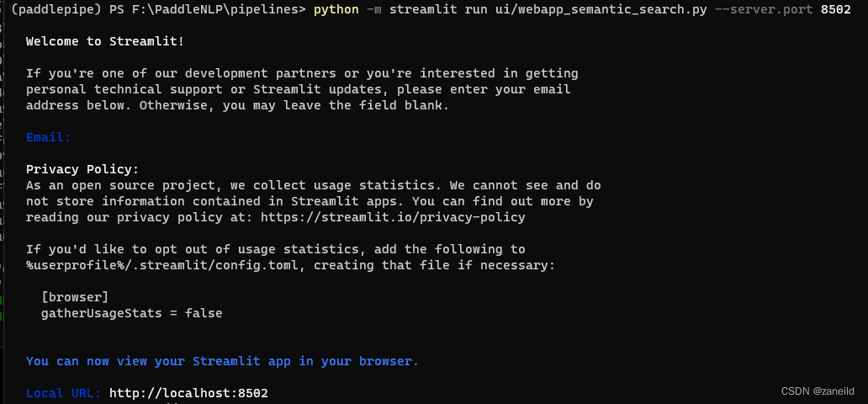Screen dimensions: 868x404
Task: Click the line starting 'If you're one of our development'
Action: pyautogui.click(x=302, y=73)
